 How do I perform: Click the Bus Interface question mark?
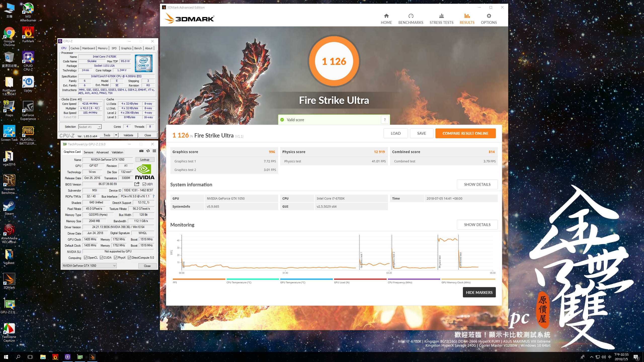coord(153,196)
